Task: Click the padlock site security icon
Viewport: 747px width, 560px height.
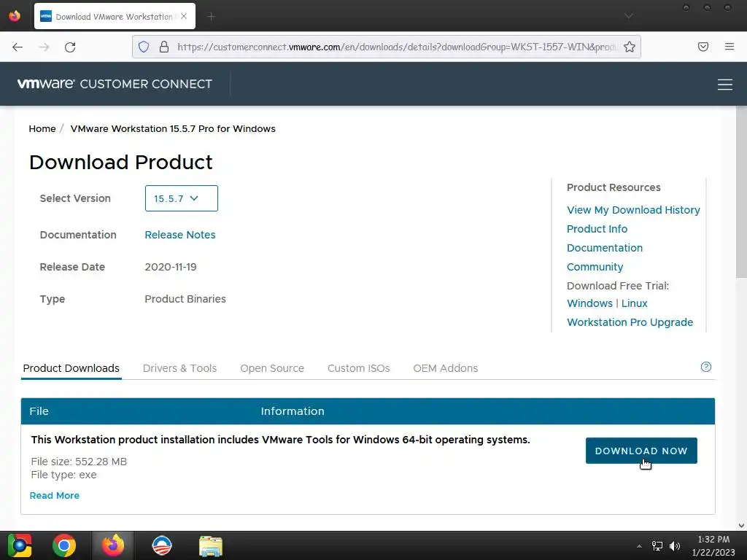Action: 164,47
